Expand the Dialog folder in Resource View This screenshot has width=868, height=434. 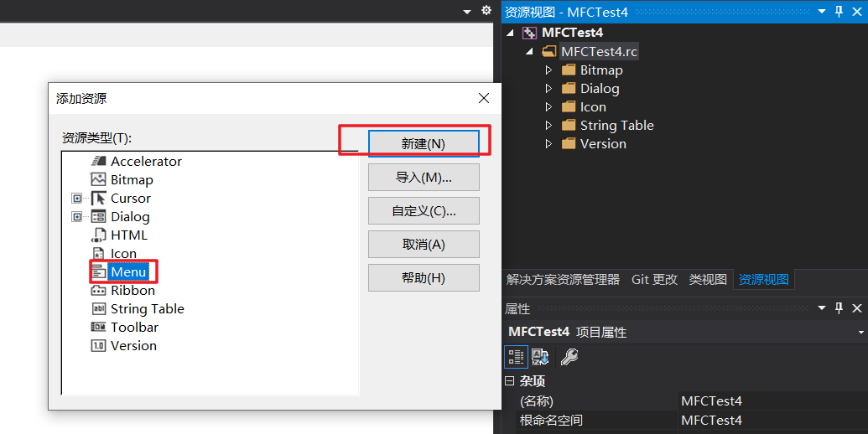[x=548, y=89]
